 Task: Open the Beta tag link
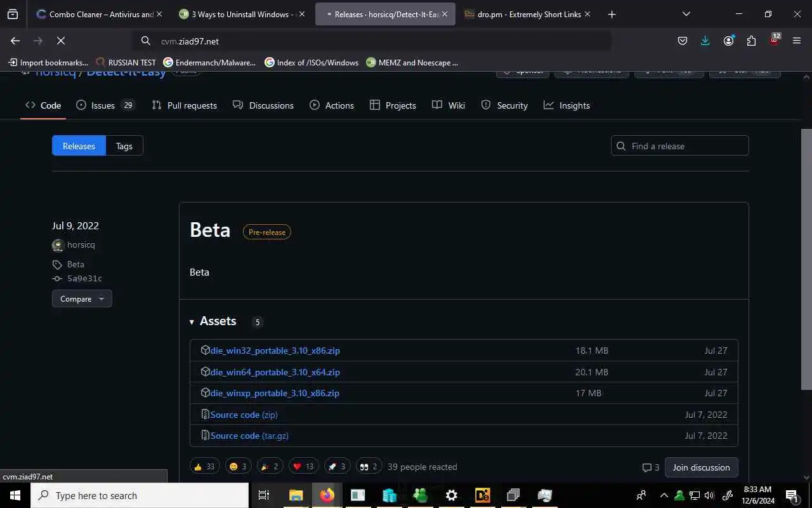(x=75, y=264)
